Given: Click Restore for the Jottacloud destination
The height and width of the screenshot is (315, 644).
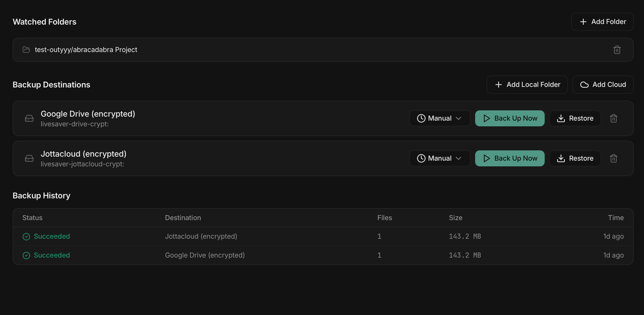Looking at the screenshot, I should point(575,158).
